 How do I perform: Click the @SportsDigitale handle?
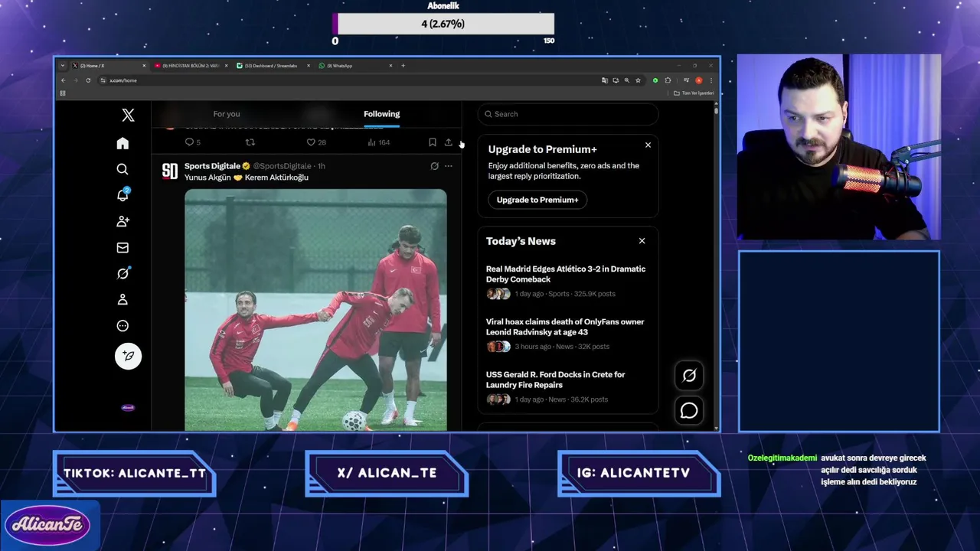click(x=282, y=166)
